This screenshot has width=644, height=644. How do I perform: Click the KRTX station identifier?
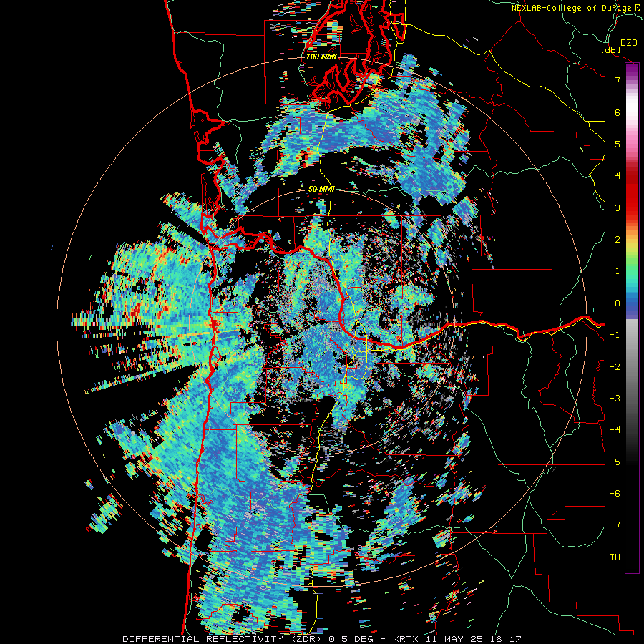click(406, 639)
